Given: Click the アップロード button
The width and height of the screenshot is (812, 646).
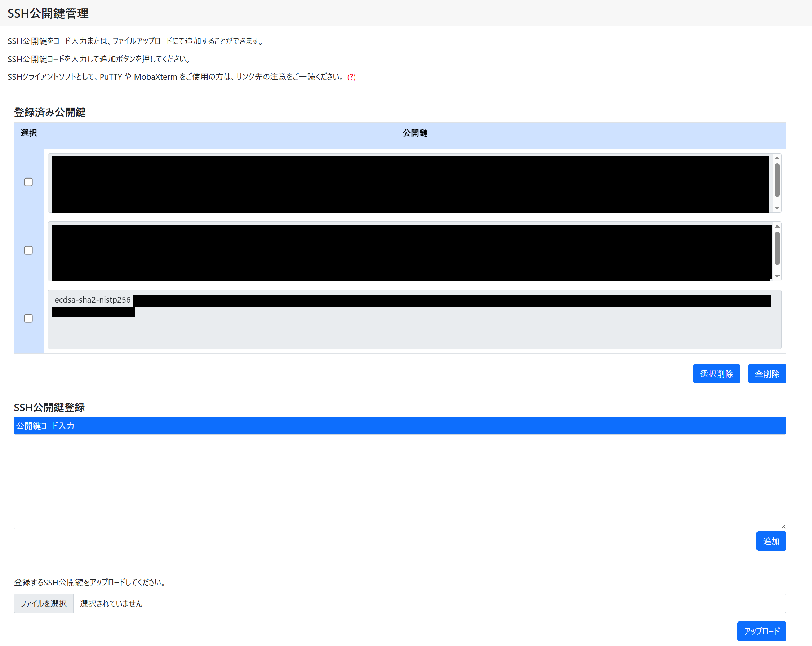Looking at the screenshot, I should (761, 631).
